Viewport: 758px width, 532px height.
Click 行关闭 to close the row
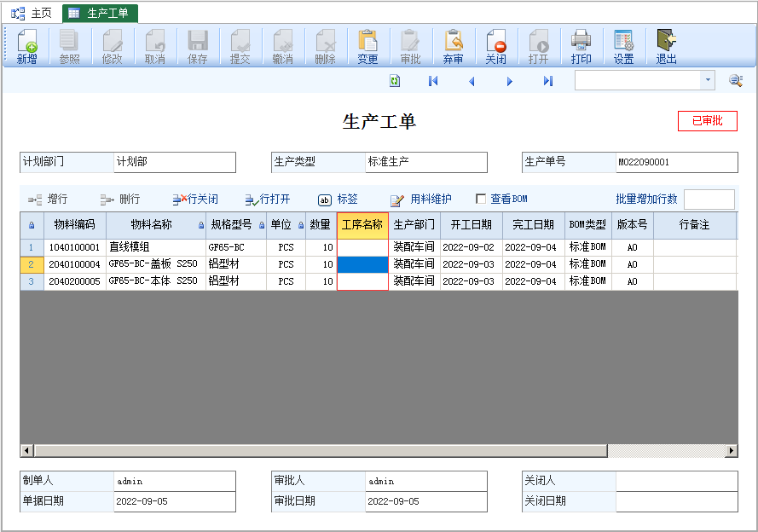[x=195, y=199]
